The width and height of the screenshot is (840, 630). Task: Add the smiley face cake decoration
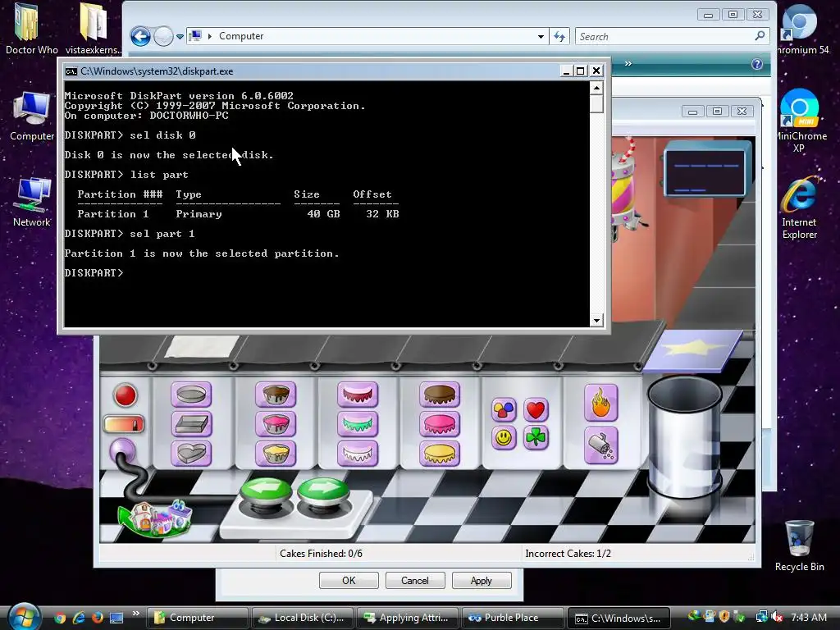[504, 438]
